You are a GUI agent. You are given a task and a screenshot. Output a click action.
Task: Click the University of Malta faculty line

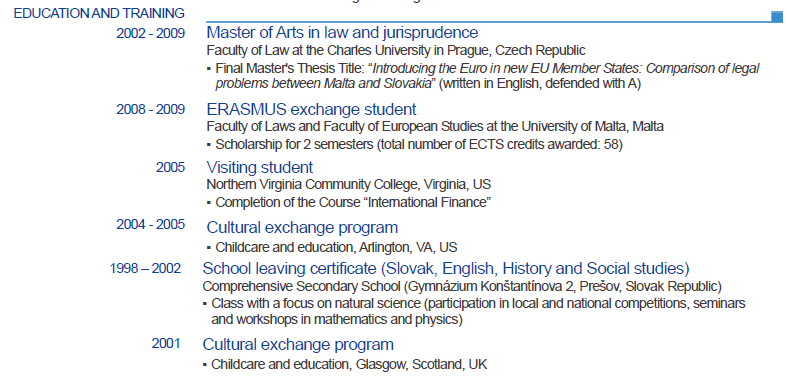pyautogui.click(x=435, y=127)
